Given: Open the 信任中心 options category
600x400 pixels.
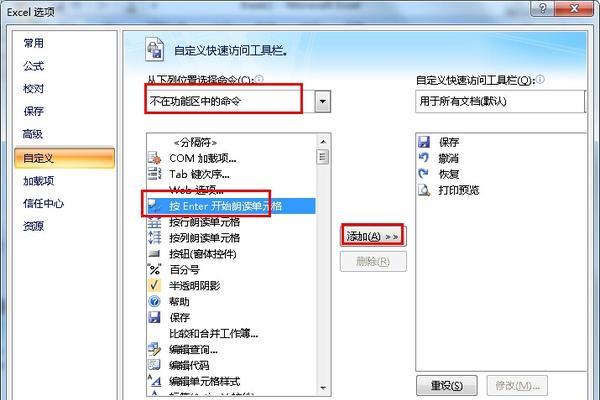Looking at the screenshot, I should pyautogui.click(x=43, y=203).
